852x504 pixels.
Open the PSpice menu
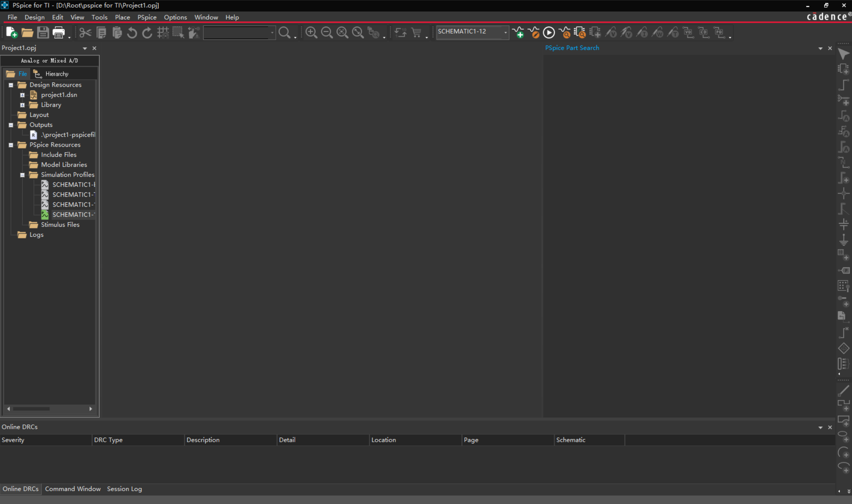tap(147, 17)
